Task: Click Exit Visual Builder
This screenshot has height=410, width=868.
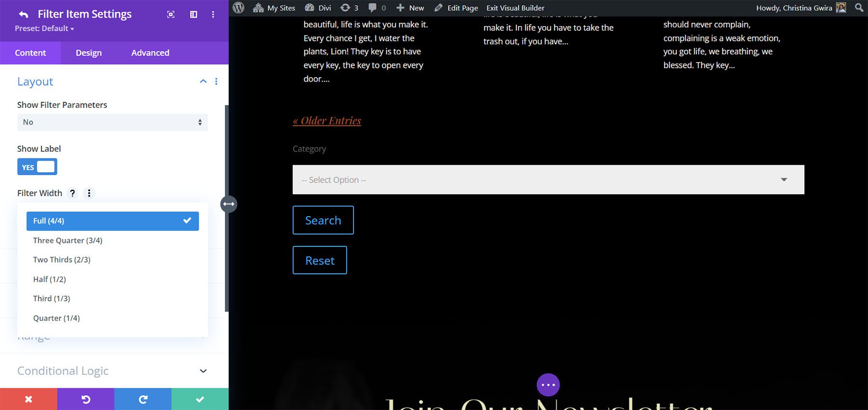Action: tap(515, 8)
